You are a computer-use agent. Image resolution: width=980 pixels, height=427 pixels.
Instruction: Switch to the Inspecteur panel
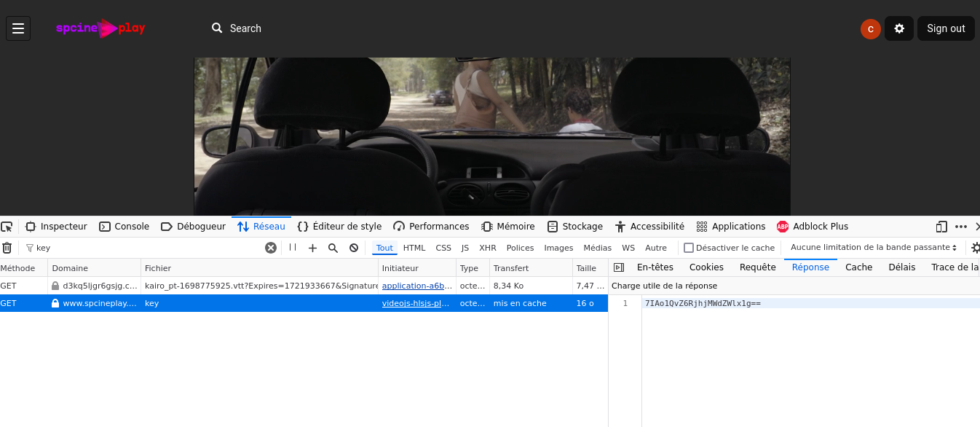pyautogui.click(x=56, y=227)
